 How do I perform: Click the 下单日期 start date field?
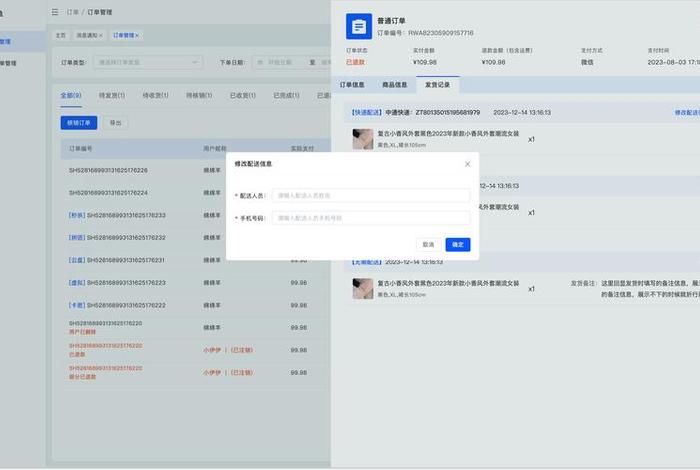coord(279,62)
